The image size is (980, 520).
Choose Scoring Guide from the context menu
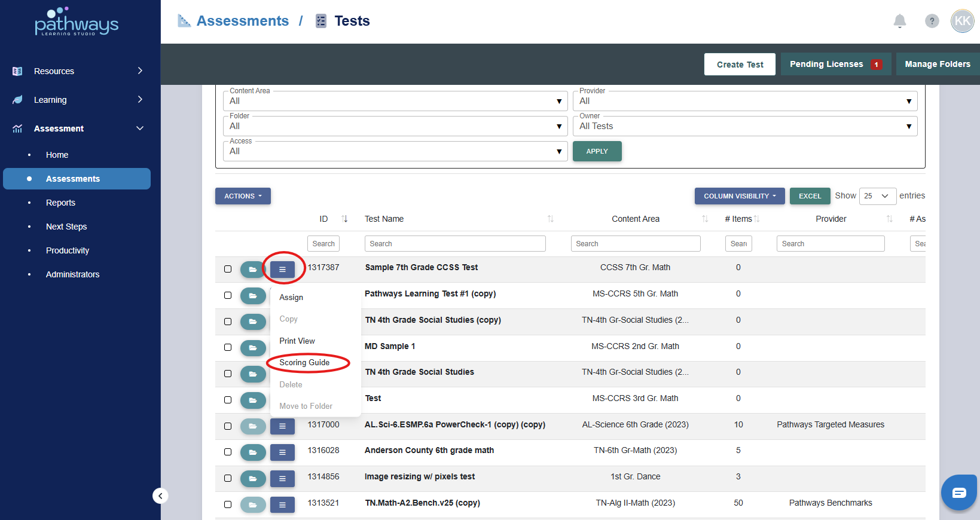pyautogui.click(x=304, y=363)
